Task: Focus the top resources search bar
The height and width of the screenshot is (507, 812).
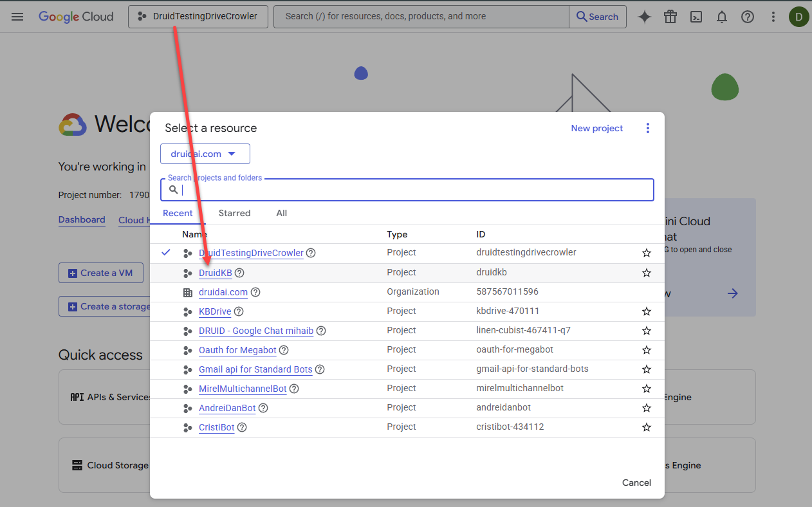Action: point(421,17)
